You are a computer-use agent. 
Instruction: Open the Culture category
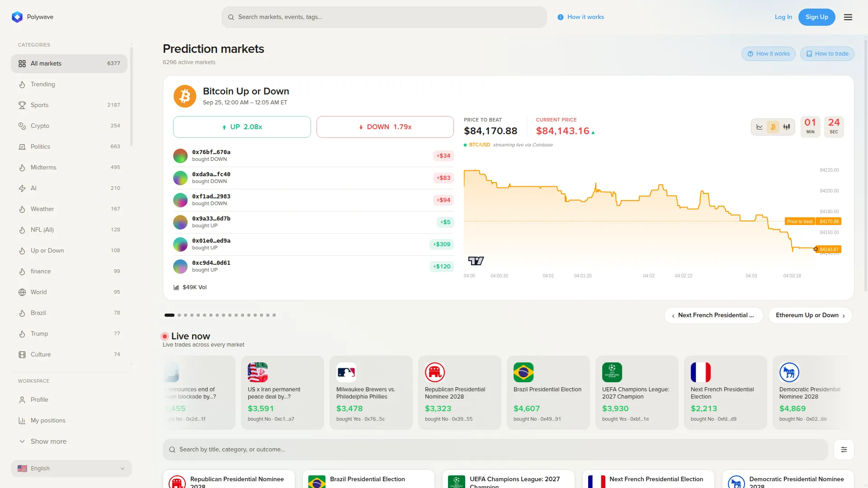pyautogui.click(x=69, y=355)
